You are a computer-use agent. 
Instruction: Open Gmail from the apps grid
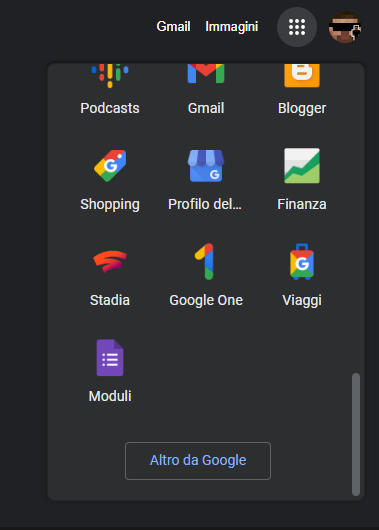[206, 74]
